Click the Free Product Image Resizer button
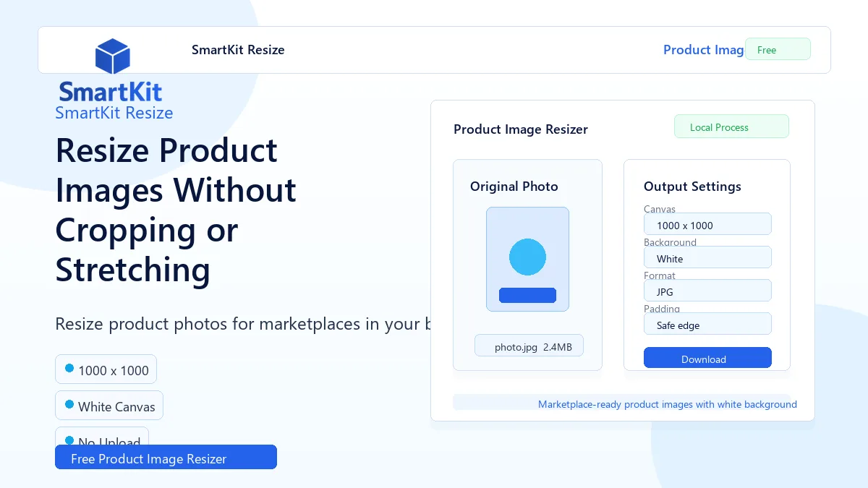 tap(166, 458)
